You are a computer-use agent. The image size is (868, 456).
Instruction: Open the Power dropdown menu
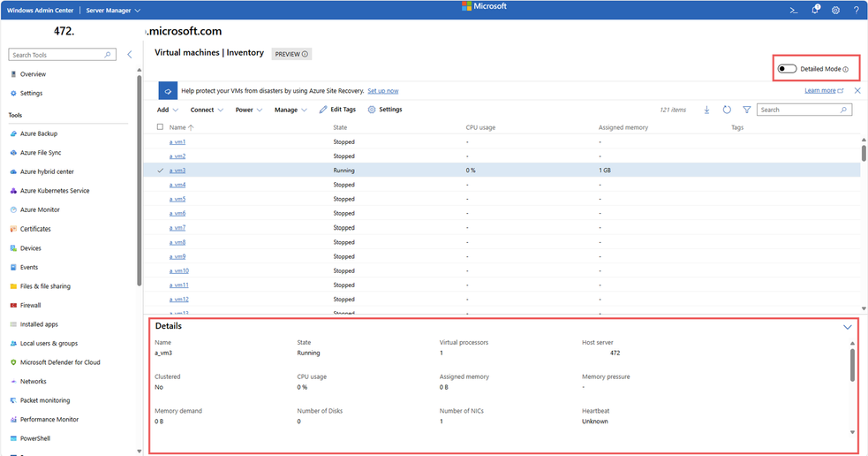coord(248,110)
